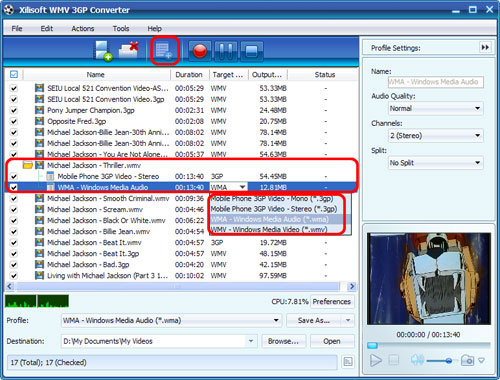
Task: Take a snapshot with the camera icon
Action: pos(467,360)
